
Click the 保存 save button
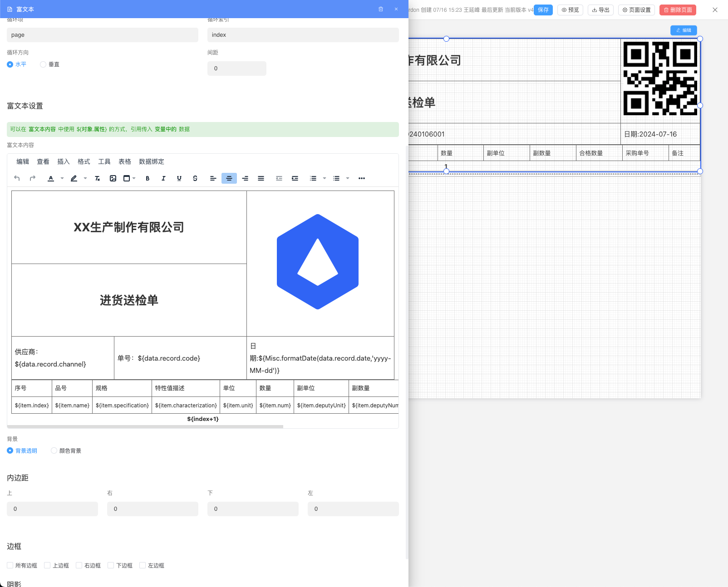pos(543,10)
